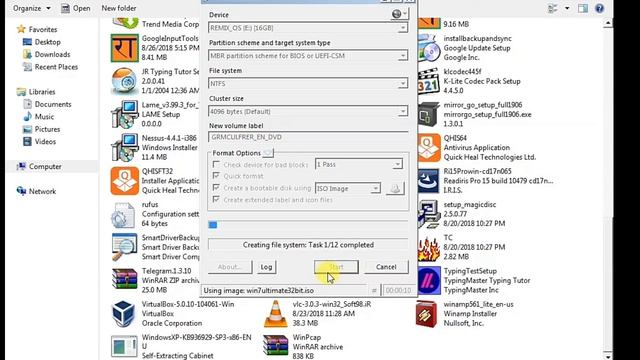Expand the Format Options advanced arrow
Screen dimensions: 640x360
click(268, 153)
